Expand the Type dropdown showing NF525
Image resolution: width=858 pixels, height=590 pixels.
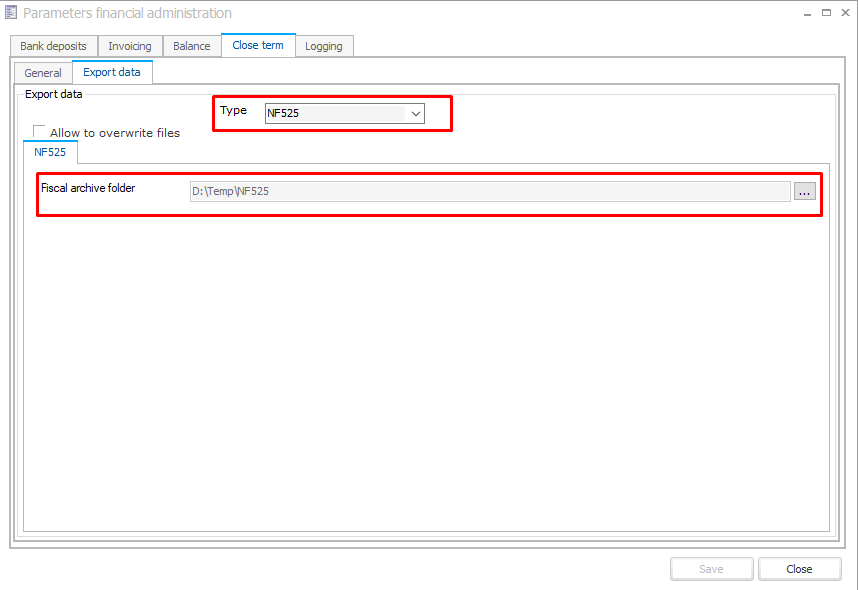pyautogui.click(x=415, y=114)
